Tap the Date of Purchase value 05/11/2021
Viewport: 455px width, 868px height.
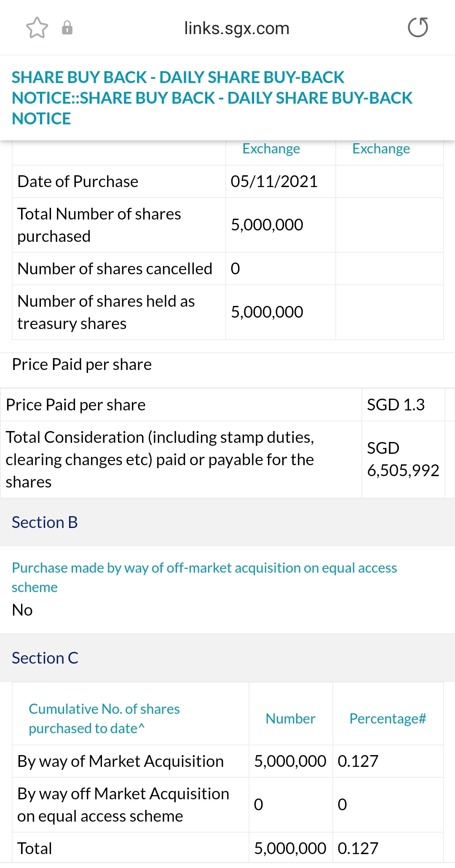274,182
